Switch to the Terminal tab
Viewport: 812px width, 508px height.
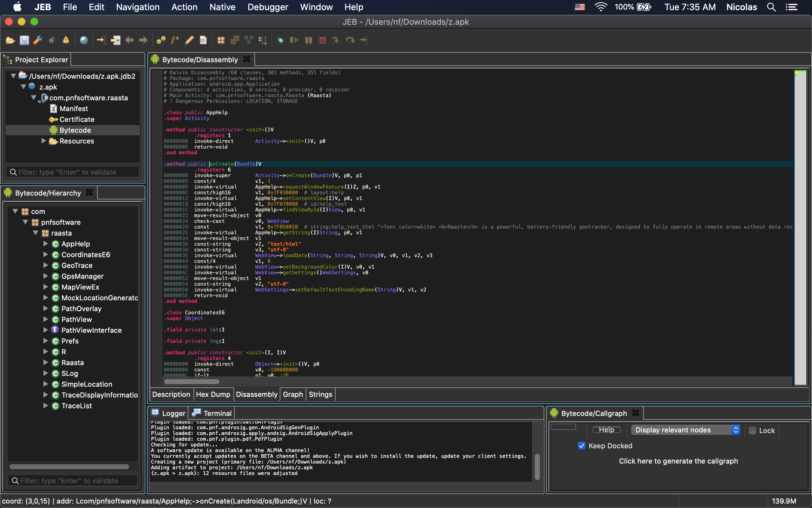click(x=212, y=413)
